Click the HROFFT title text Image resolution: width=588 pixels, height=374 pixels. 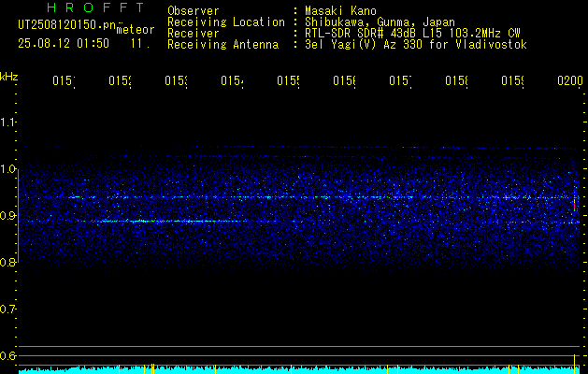[95, 7]
